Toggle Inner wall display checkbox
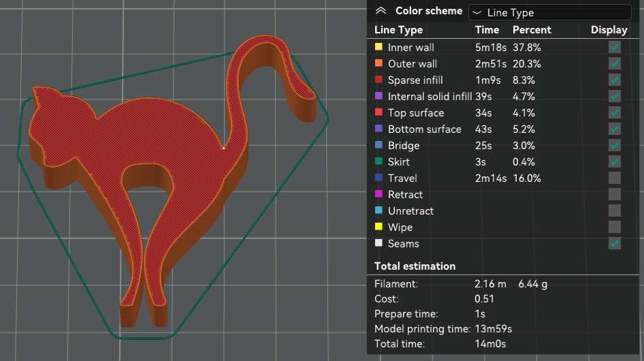The height and width of the screenshot is (361, 644). pos(615,47)
